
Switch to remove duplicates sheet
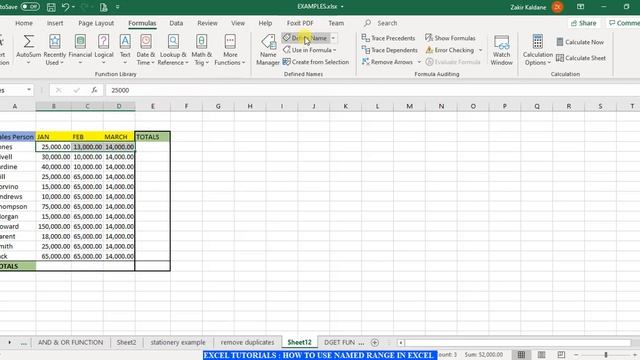point(247,342)
